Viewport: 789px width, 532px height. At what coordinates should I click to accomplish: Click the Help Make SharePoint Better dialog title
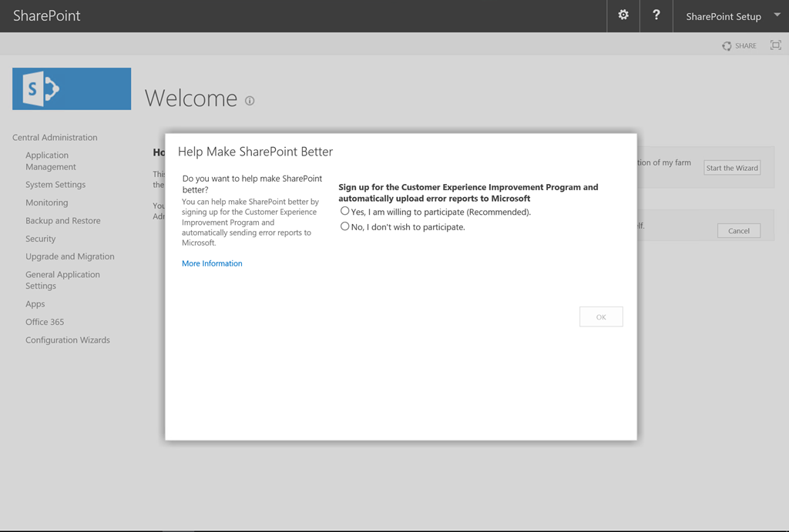pos(255,152)
